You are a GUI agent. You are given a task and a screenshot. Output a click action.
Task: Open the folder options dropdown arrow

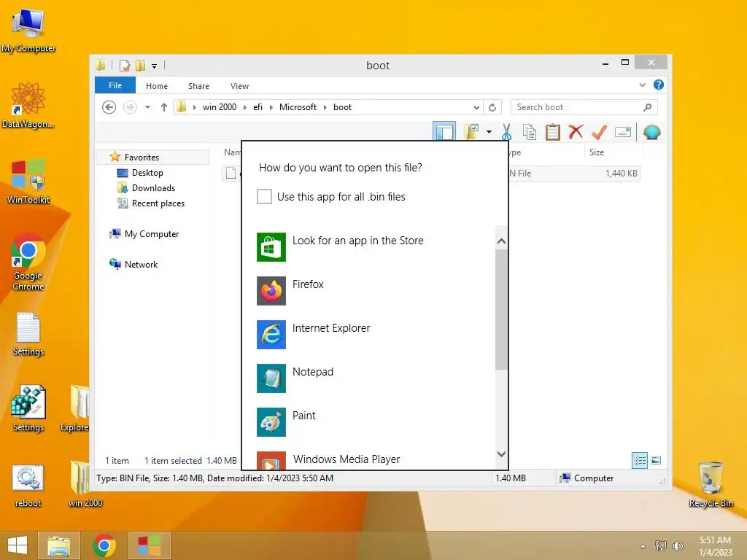click(489, 132)
